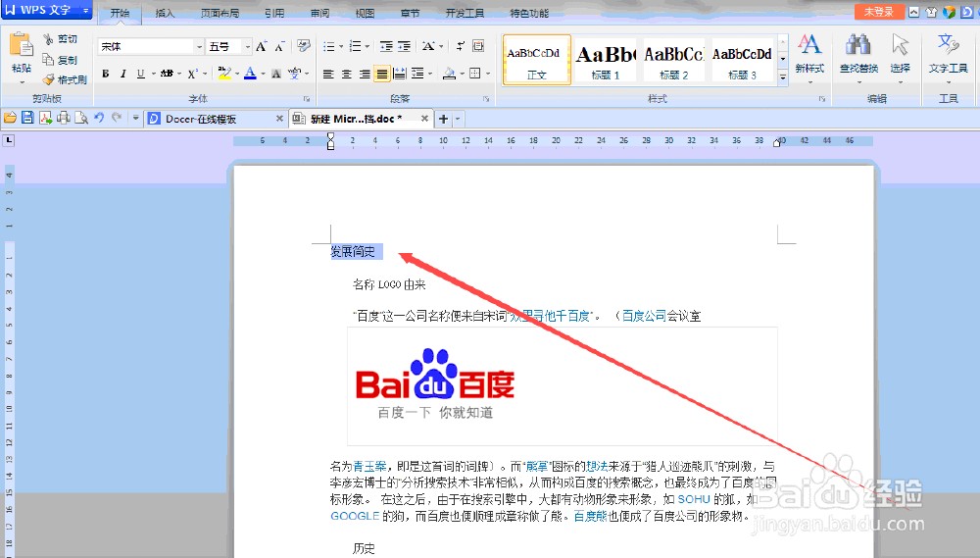
Task: Apply the 标题 1 style
Action: pyautogui.click(x=606, y=60)
